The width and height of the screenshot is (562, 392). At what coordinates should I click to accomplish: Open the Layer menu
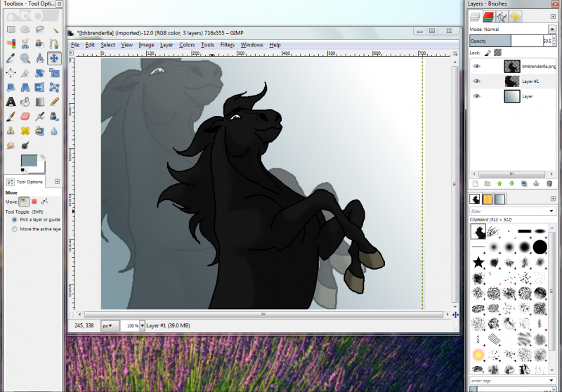click(x=166, y=45)
